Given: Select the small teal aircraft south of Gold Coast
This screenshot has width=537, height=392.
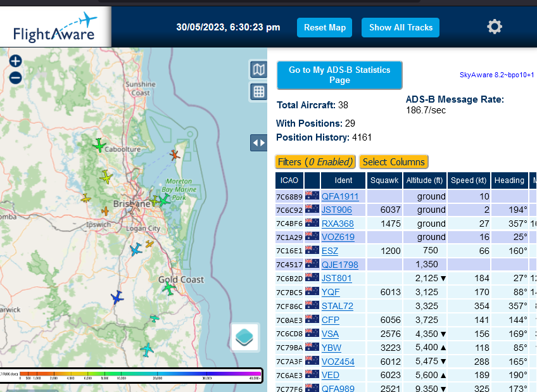Looking at the screenshot, I should tap(155, 319).
